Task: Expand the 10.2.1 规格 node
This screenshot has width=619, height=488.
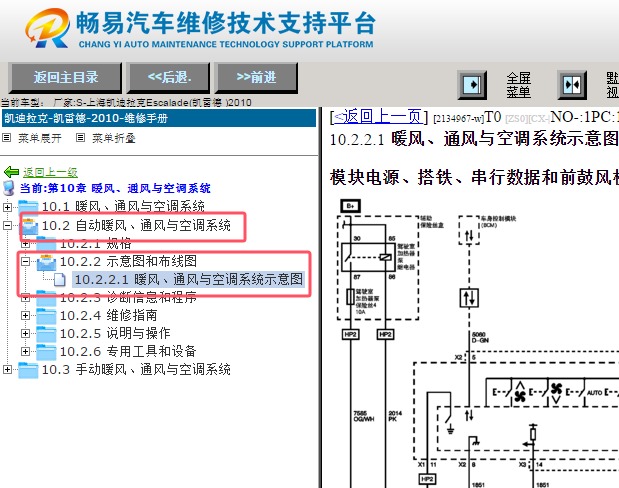Action: tap(25, 244)
